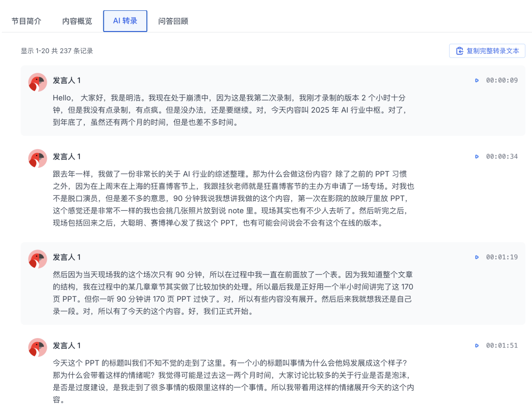Click the speaker name 发言人 1 in the first entry

pyautogui.click(x=67, y=80)
